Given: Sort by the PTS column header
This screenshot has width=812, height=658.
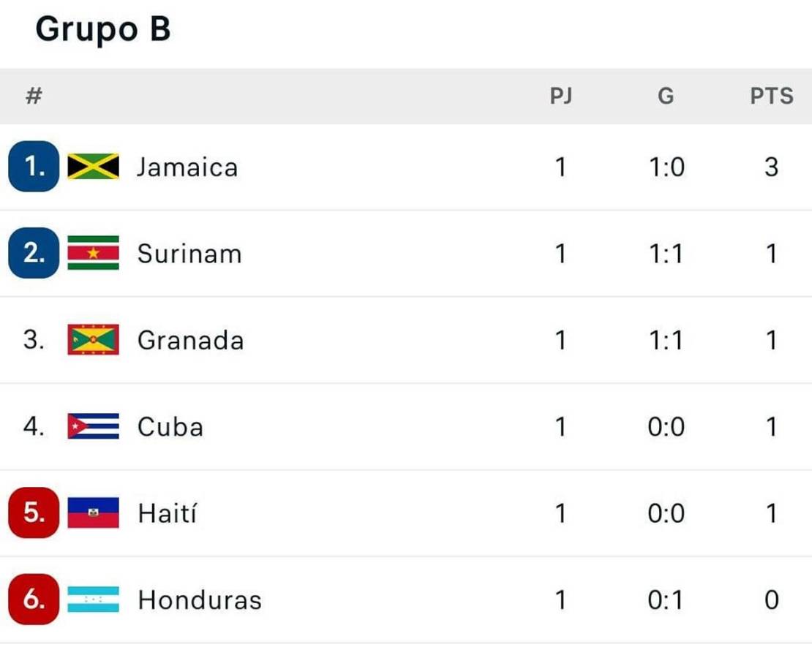Looking at the screenshot, I should 772,96.
